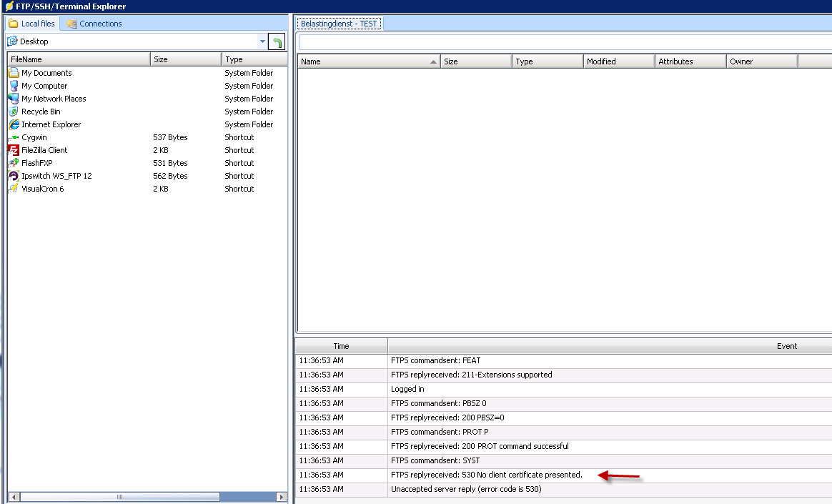Click the FlashFXP shortcut icon
Screen dimensions: 832x504
[x=14, y=163]
